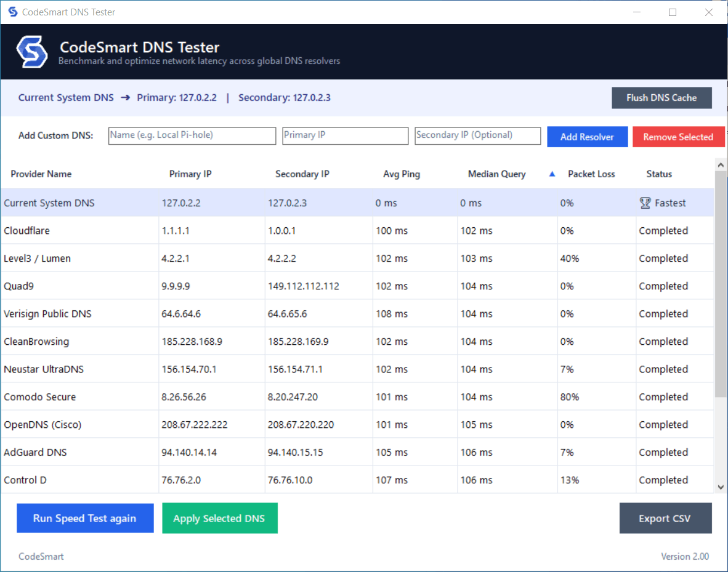728x572 pixels.
Task: Select Neustar UltraDNS row
Action: (357, 369)
